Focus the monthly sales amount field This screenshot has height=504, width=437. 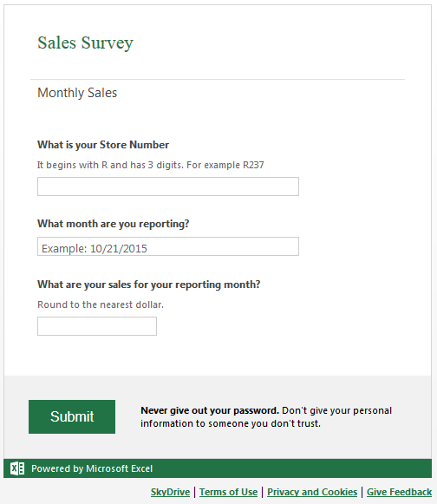pyautogui.click(x=97, y=326)
